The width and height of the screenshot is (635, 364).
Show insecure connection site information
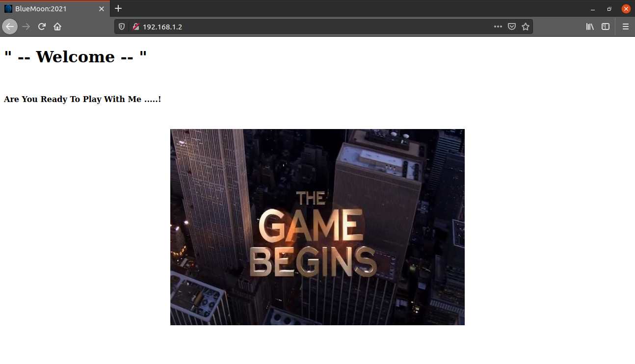136,26
